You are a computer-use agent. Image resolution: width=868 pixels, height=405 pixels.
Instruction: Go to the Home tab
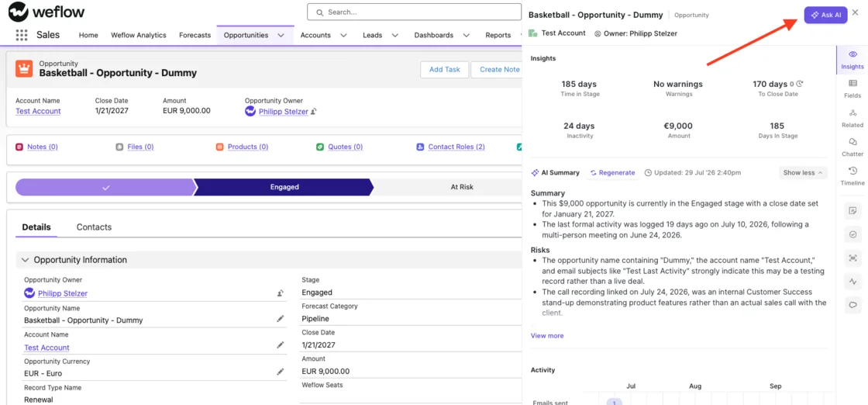tap(88, 35)
